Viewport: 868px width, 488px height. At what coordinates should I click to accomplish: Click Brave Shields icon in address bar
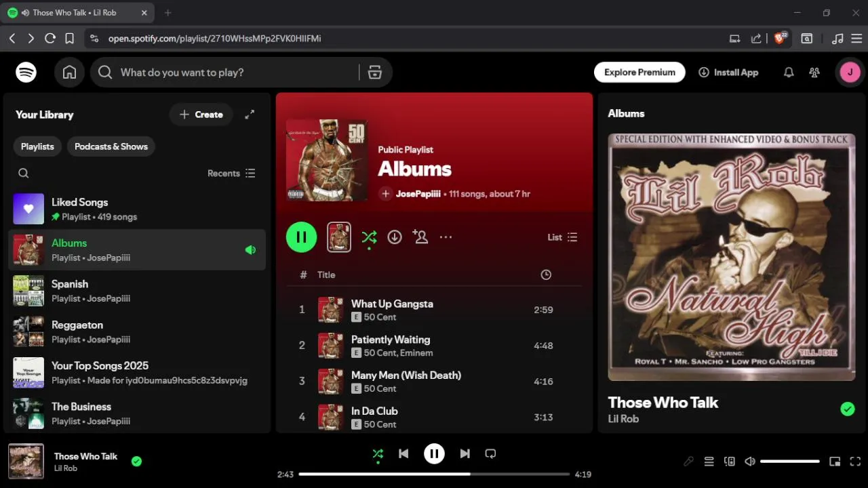[x=780, y=38]
